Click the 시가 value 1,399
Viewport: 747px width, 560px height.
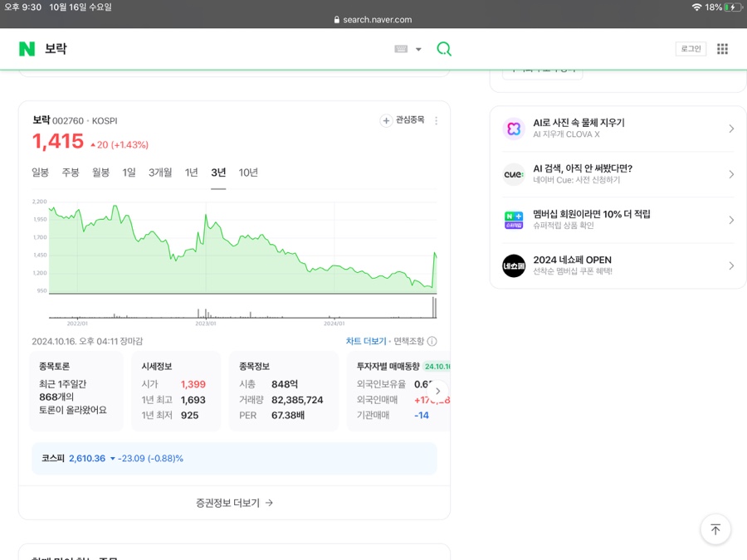tap(193, 384)
